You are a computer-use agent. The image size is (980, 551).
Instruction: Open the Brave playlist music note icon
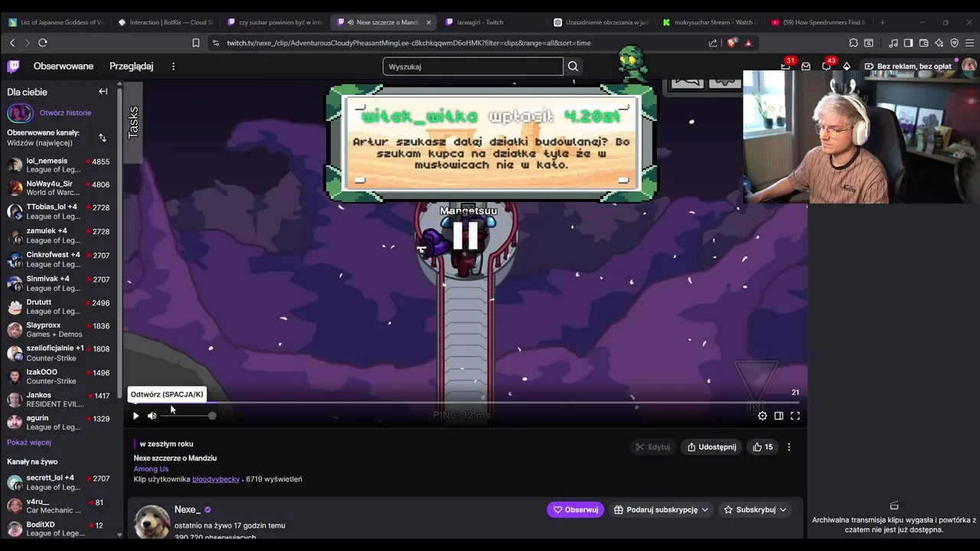coord(893,43)
